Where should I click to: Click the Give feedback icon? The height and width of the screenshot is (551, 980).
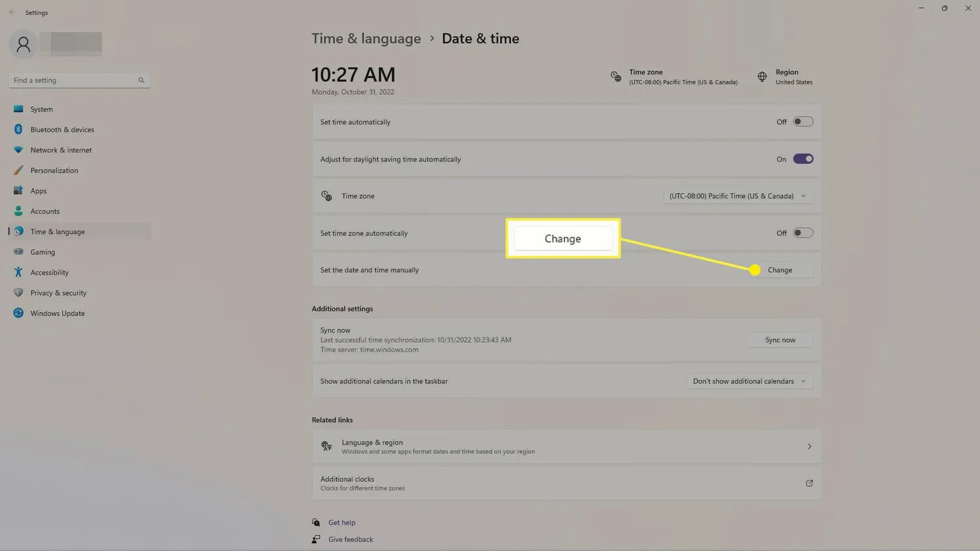[316, 539]
